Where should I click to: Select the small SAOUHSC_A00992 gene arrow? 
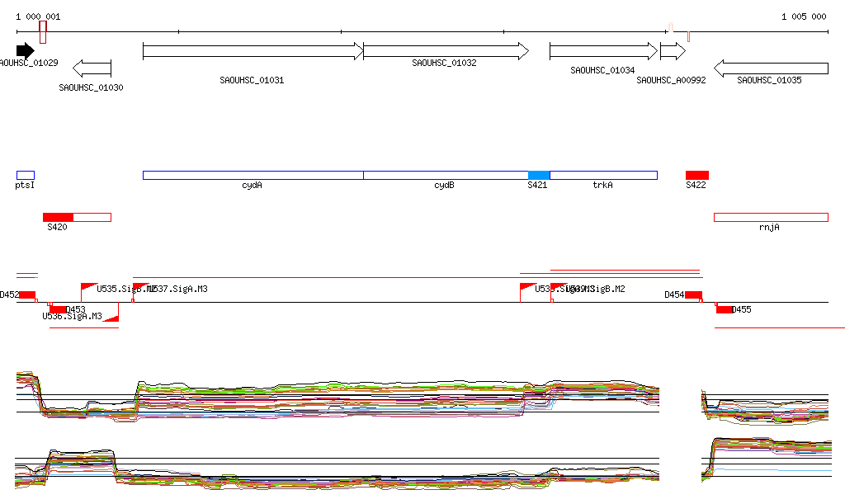(673, 51)
